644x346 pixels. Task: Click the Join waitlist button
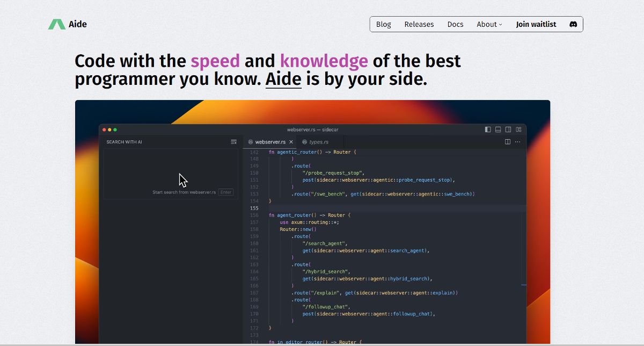536,24
